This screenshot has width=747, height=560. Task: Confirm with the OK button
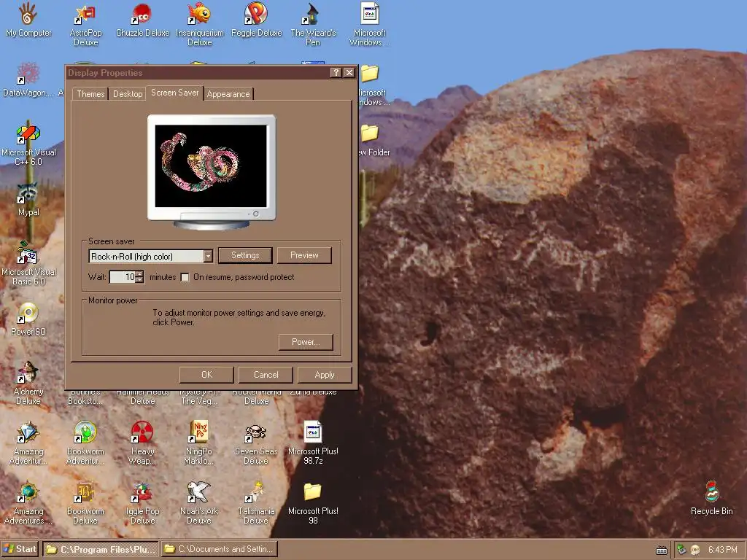[206, 375]
